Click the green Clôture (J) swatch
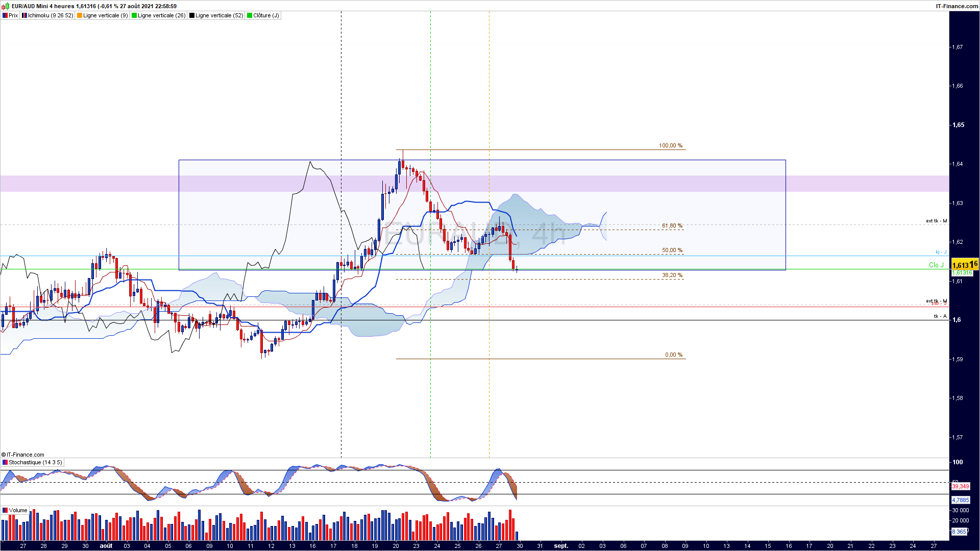 tap(250, 15)
